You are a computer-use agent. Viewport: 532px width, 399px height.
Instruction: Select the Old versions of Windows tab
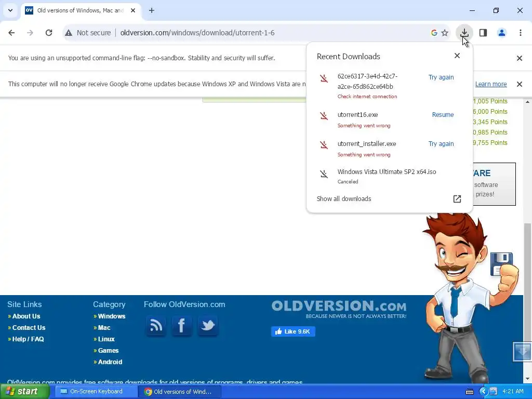click(x=81, y=10)
